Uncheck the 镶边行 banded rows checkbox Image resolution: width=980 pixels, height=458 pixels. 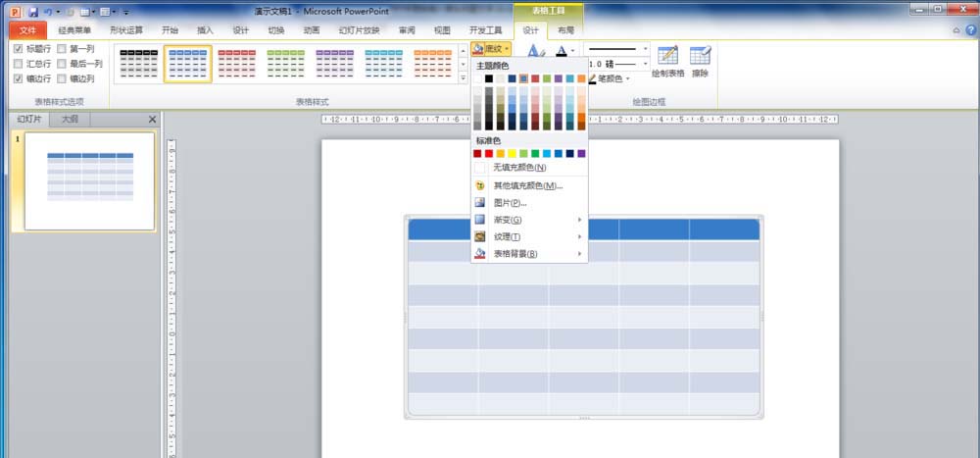tap(18, 78)
